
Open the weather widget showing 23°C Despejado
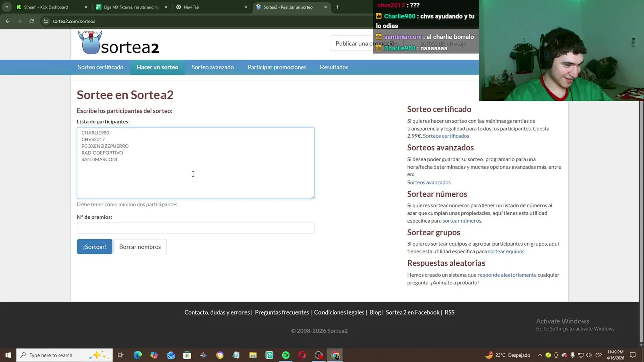click(507, 355)
